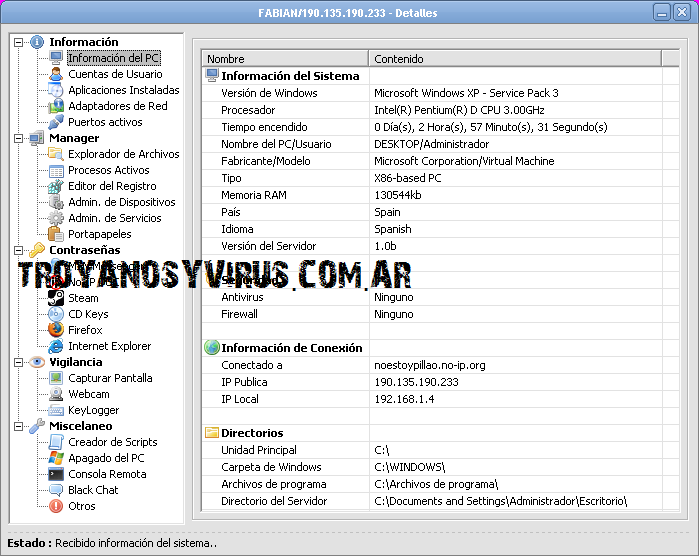Click the Internet Explorer logo icon
Screen dimensions: 699x556
pyautogui.click(x=56, y=346)
